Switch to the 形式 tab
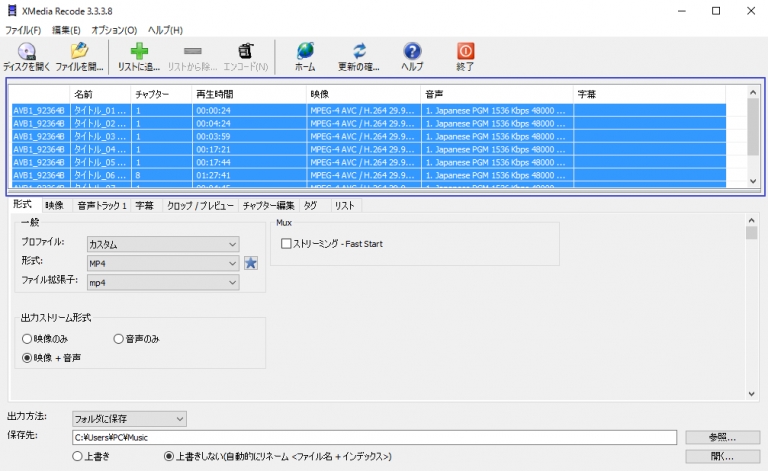This screenshot has height=471, width=768. tap(23, 205)
